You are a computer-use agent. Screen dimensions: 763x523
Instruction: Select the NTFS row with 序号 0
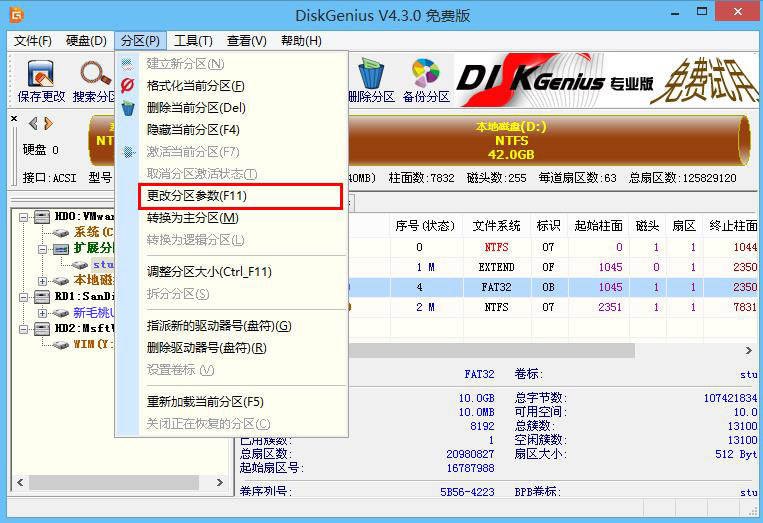(553, 247)
